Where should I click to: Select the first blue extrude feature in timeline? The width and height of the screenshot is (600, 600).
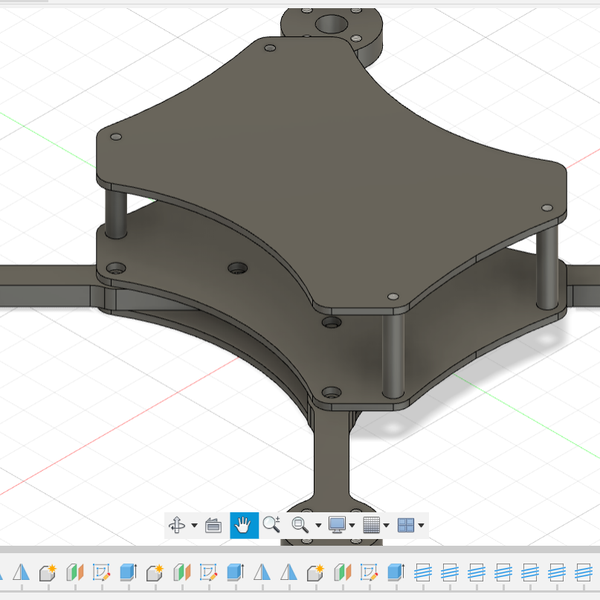(128, 573)
